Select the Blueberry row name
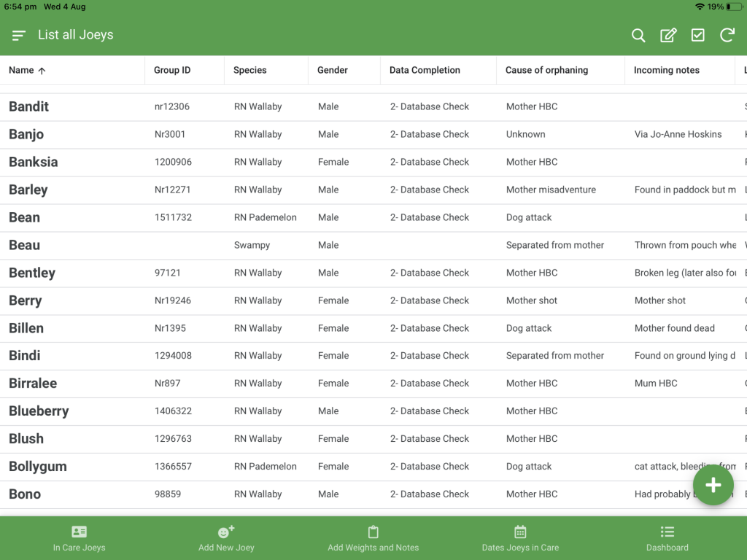This screenshot has height=560, width=747. [39, 411]
